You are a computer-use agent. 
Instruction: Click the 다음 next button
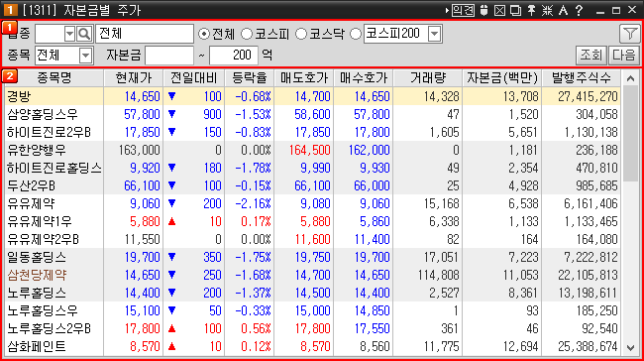click(x=624, y=56)
